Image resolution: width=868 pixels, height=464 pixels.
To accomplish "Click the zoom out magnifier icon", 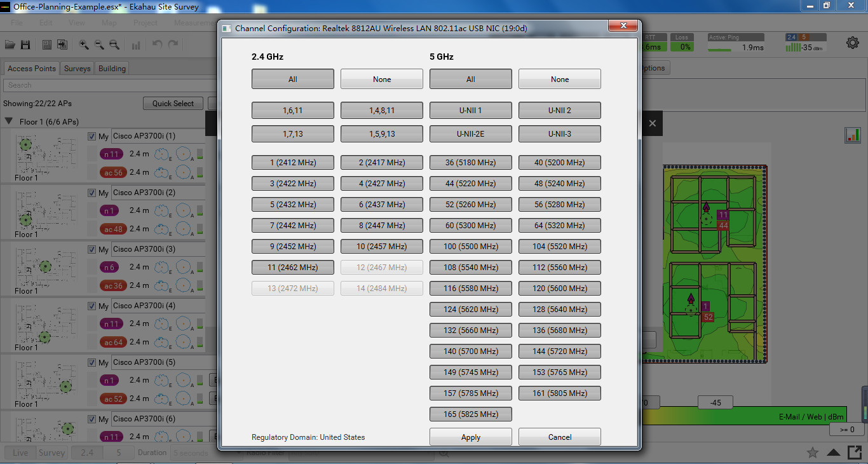I will [x=99, y=44].
